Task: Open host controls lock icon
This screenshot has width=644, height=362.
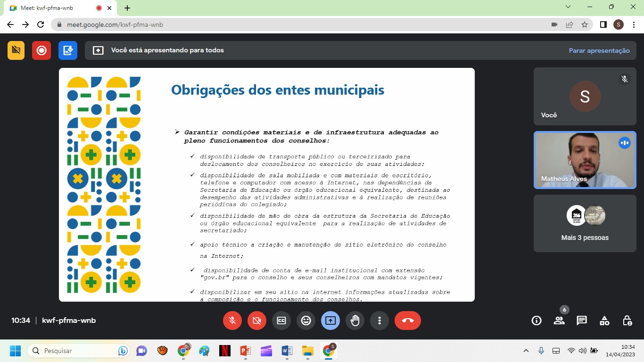Action: coord(627,321)
